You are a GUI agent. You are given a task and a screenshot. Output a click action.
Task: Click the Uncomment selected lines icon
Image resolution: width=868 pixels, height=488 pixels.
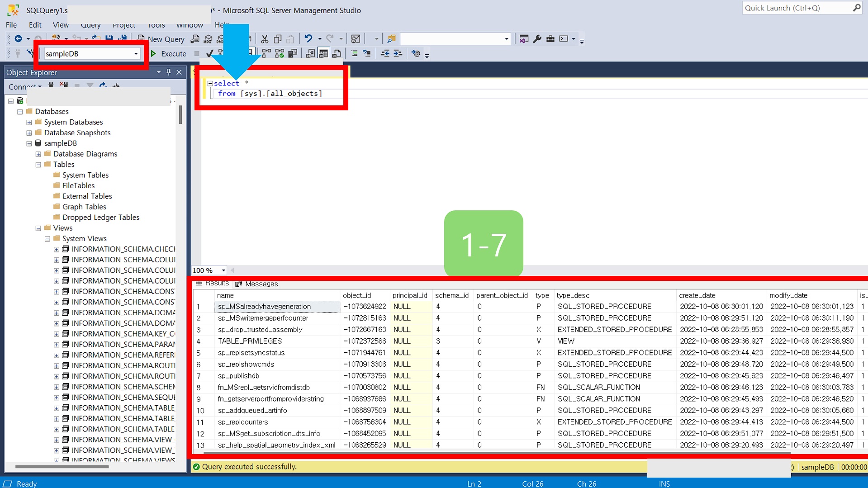tap(367, 53)
